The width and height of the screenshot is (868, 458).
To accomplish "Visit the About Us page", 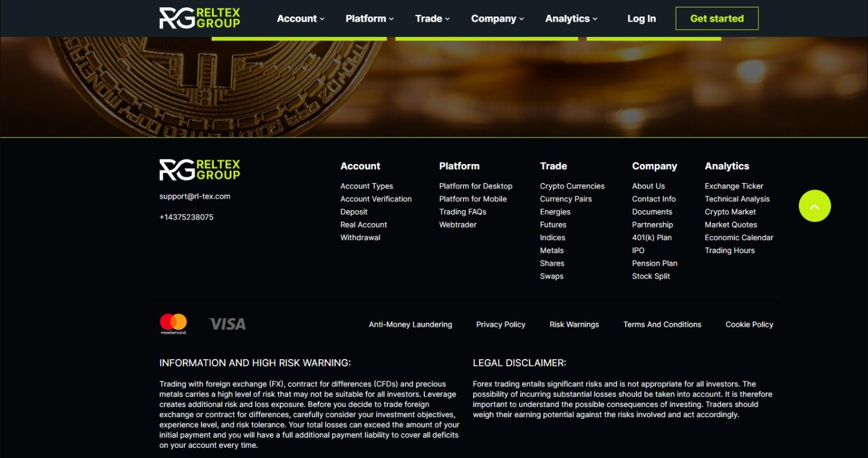I will 648,186.
